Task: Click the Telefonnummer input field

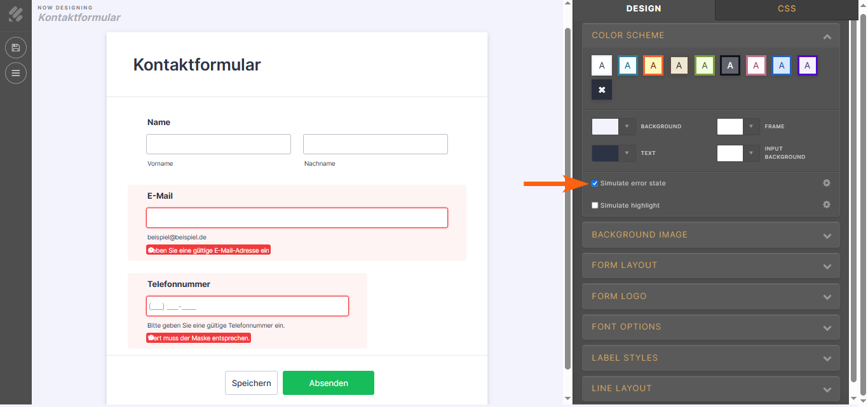Action: 247,306
